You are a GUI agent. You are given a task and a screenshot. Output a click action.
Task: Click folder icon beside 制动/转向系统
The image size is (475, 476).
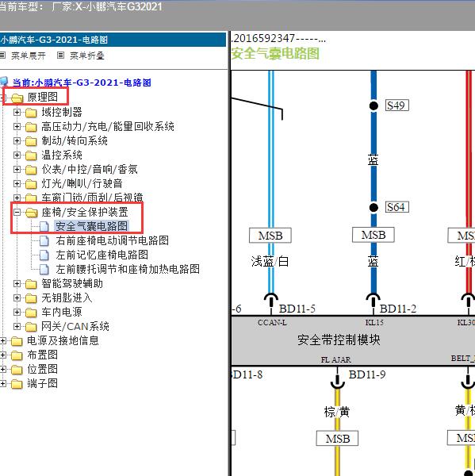[31, 141]
